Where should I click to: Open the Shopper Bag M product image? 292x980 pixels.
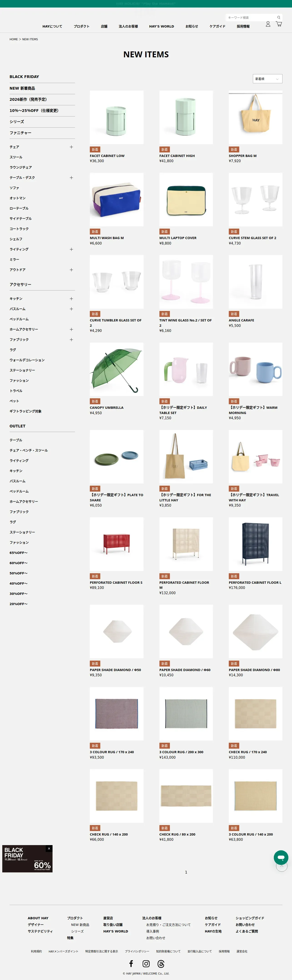tap(256, 117)
